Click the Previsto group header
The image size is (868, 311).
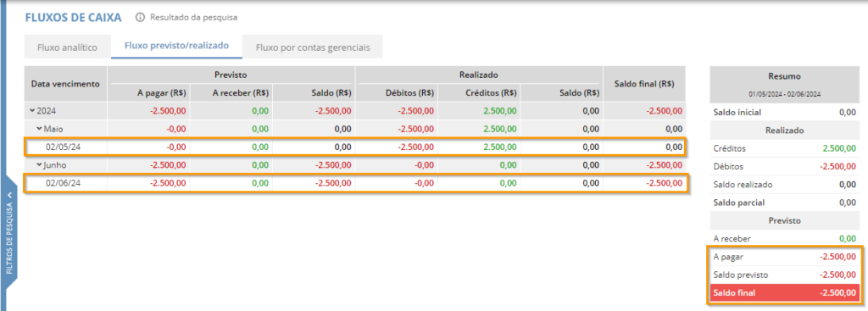point(231,74)
